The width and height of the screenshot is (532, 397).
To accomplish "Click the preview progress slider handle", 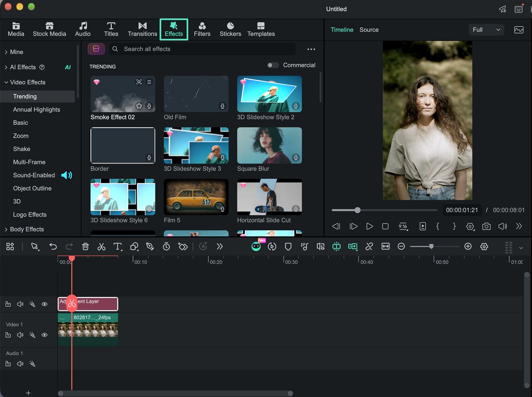I will click(357, 210).
